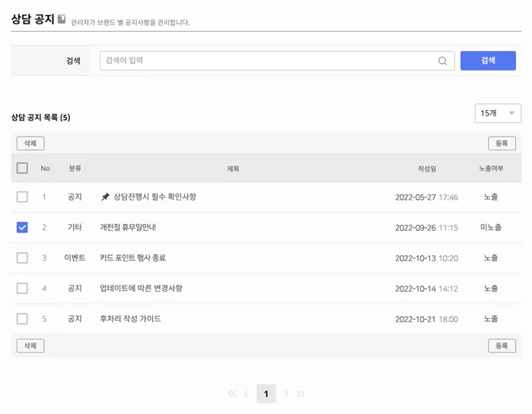Click the 노출여부 column header
The image size is (532, 414).
coord(491,169)
